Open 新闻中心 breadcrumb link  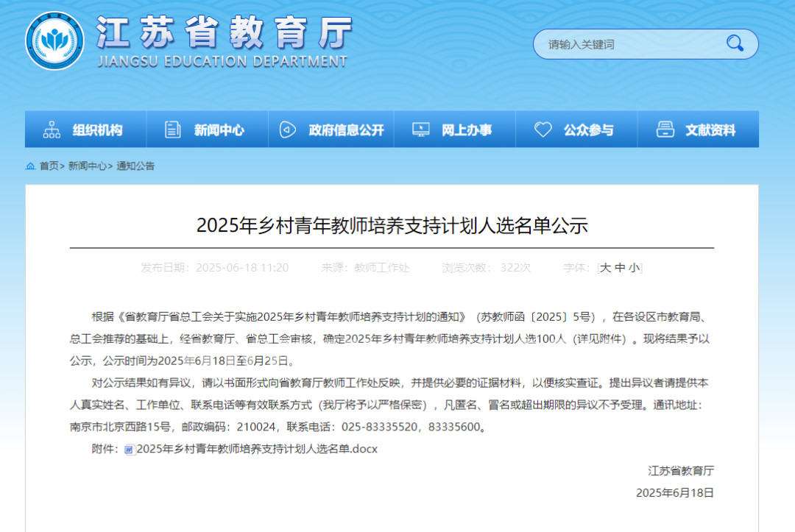click(87, 166)
